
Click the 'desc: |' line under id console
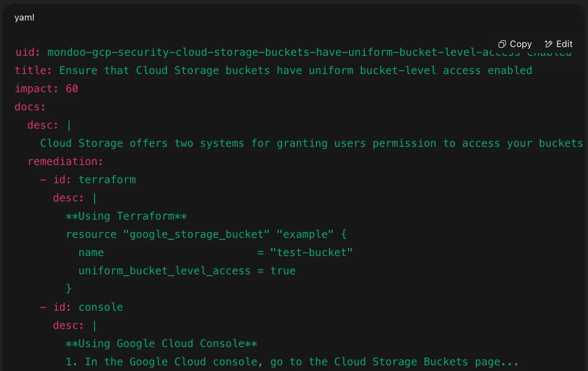tap(75, 325)
